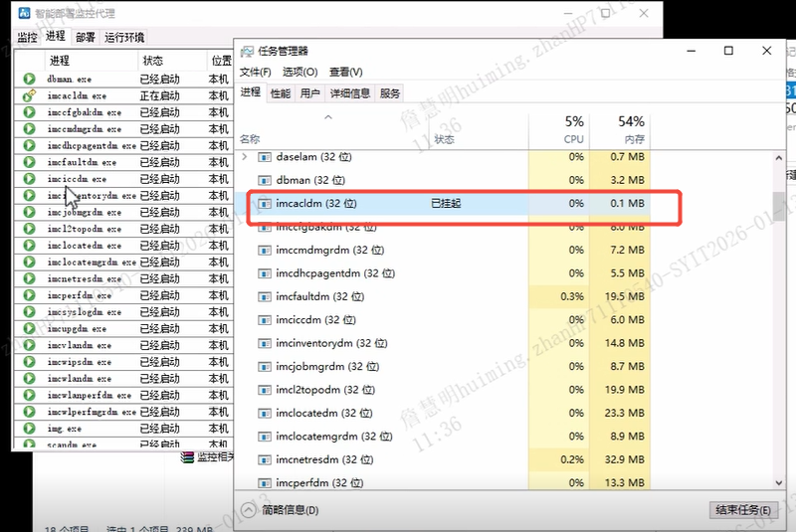Click the process icon for imcnetresdm (32 位)
This screenshot has height=532, width=796.
click(x=265, y=459)
